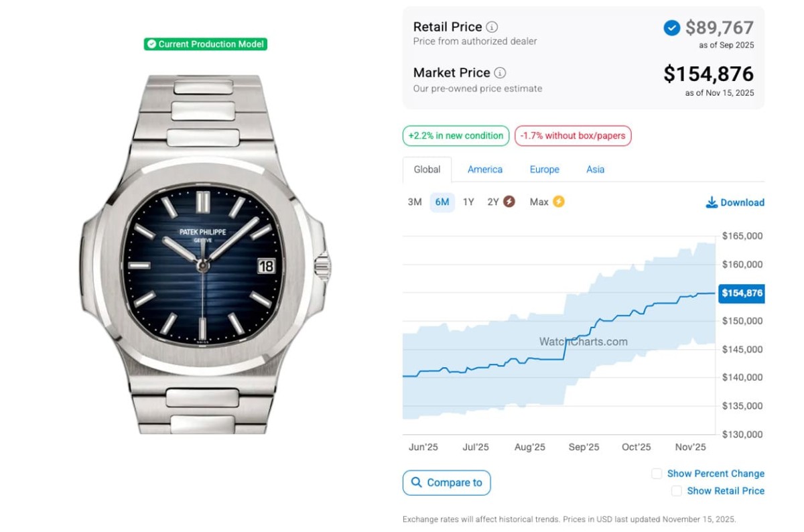
Task: Open the Europe region tab
Action: (x=544, y=170)
